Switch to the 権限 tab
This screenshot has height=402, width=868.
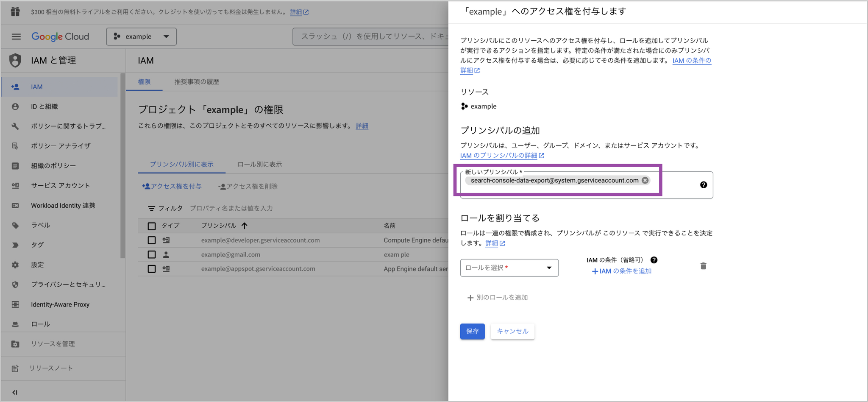(144, 82)
